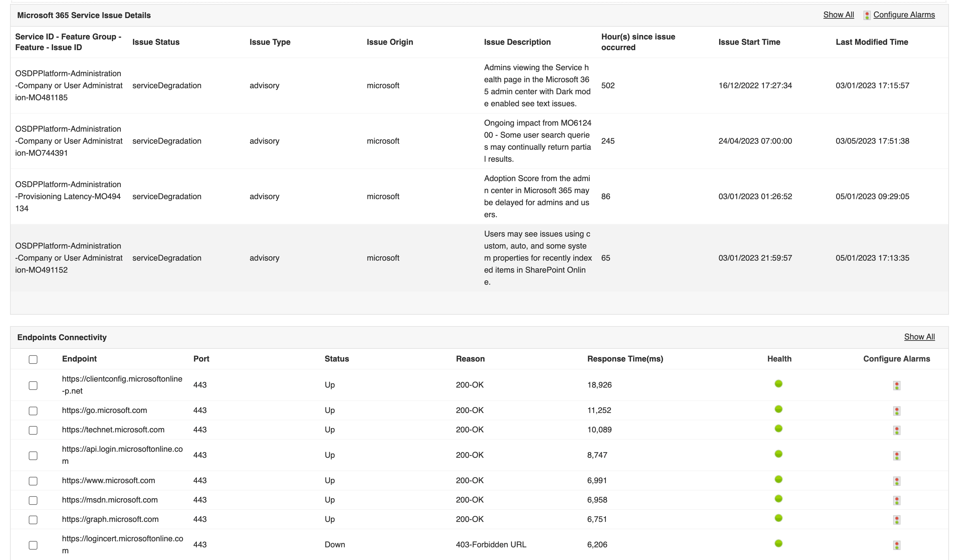The image size is (959, 560).
Task: Click last modified 03/05/2023 17:51:38
Action: (x=872, y=141)
